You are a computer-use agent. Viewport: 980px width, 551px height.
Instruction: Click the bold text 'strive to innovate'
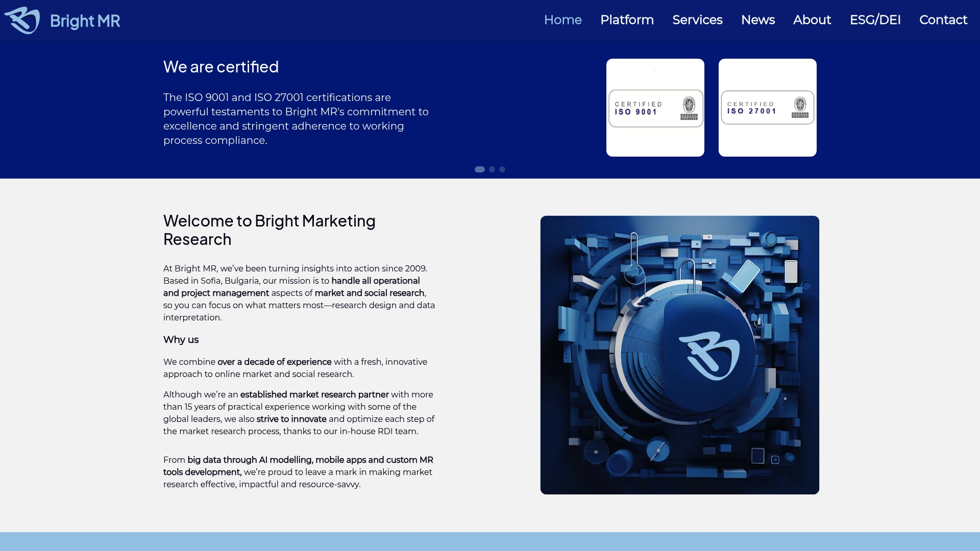point(291,419)
